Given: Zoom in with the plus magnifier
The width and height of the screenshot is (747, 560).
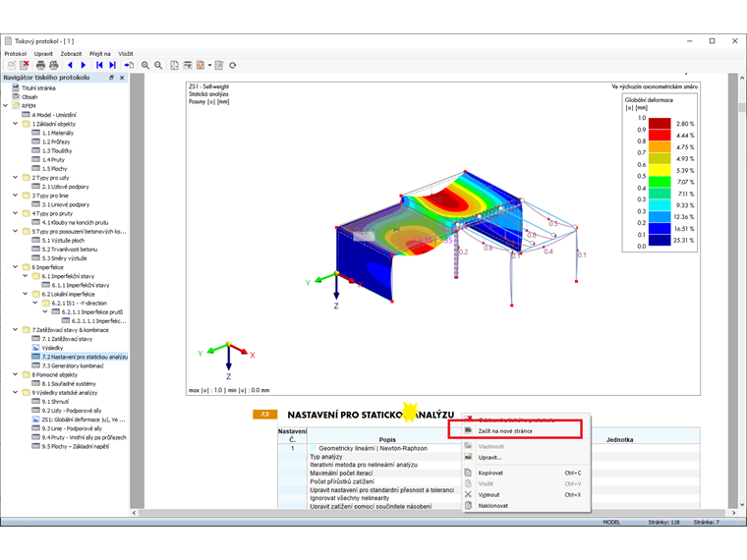Looking at the screenshot, I should pyautogui.click(x=145, y=65).
